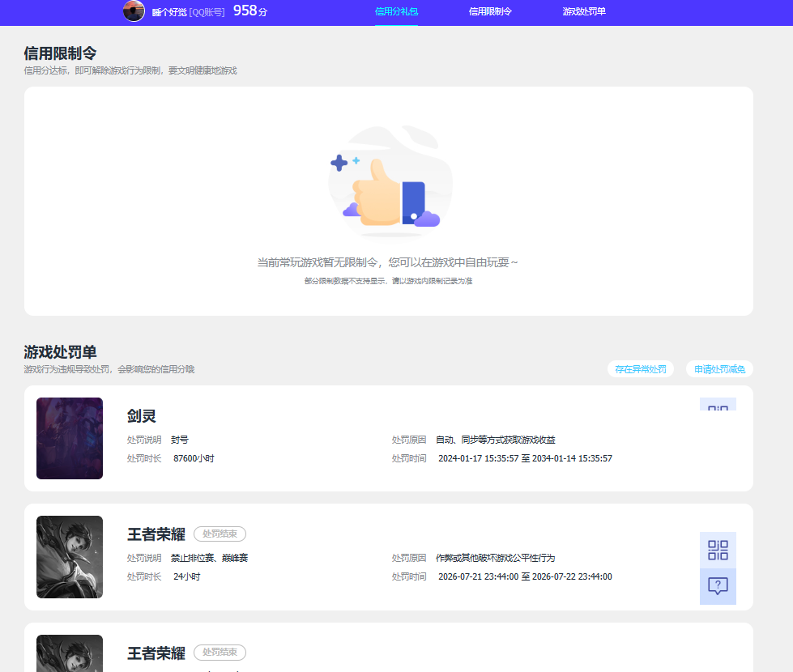Click 处罚结束 badge on first 王者荣耀 card
This screenshot has height=672, width=793.
pyautogui.click(x=220, y=534)
